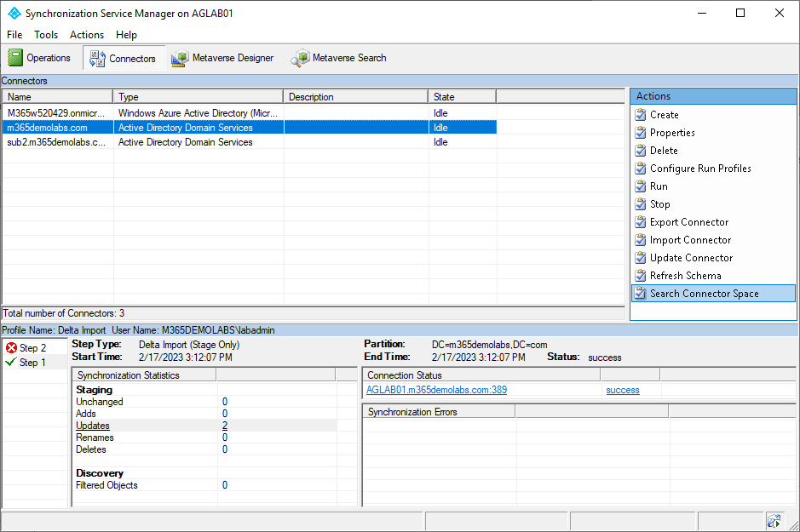The height and width of the screenshot is (532, 800).
Task: Click the Operations toolbar icon
Action: point(15,58)
